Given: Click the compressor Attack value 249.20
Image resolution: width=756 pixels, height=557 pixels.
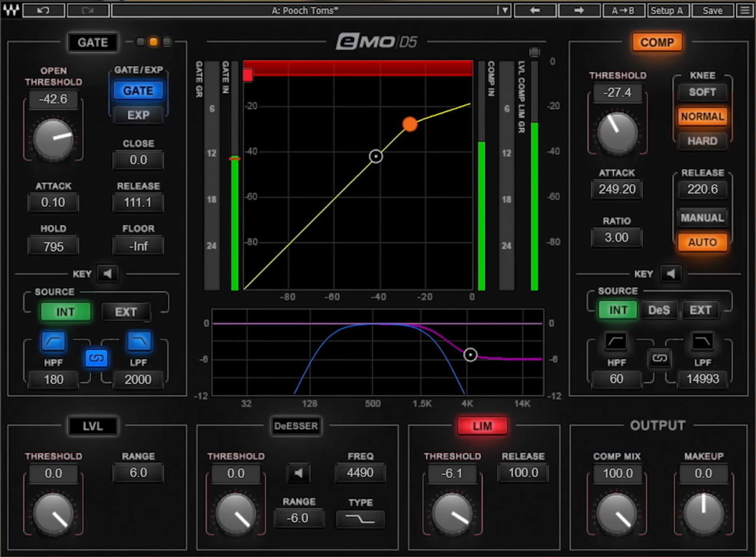Looking at the screenshot, I should [x=617, y=190].
